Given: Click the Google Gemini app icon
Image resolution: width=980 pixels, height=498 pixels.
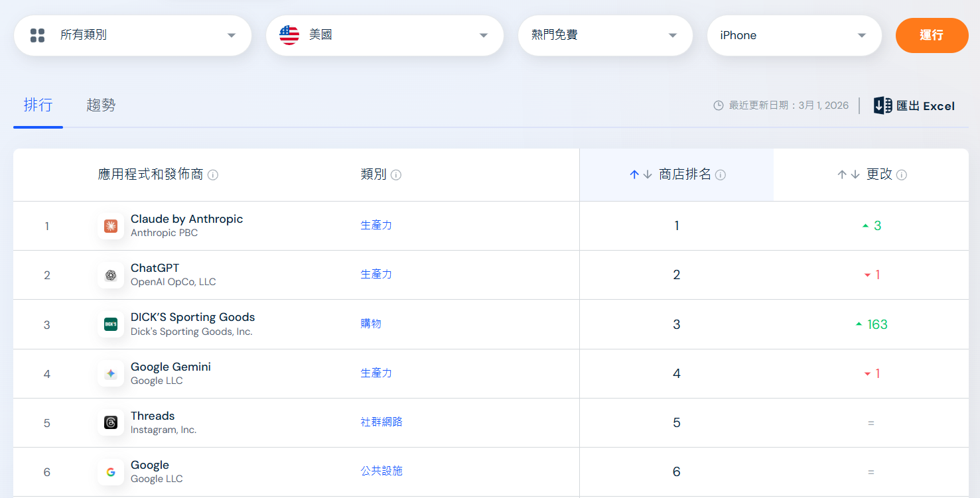Looking at the screenshot, I should pos(111,373).
